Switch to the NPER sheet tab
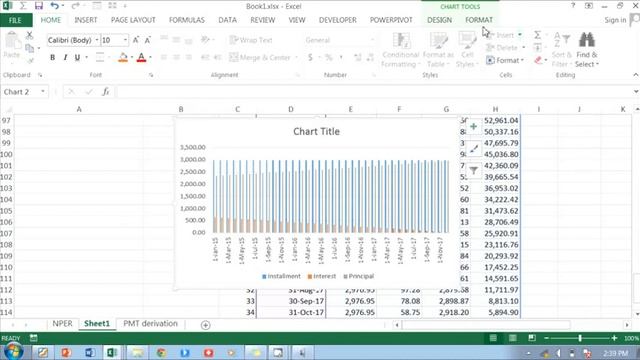640x360 pixels. point(62,324)
